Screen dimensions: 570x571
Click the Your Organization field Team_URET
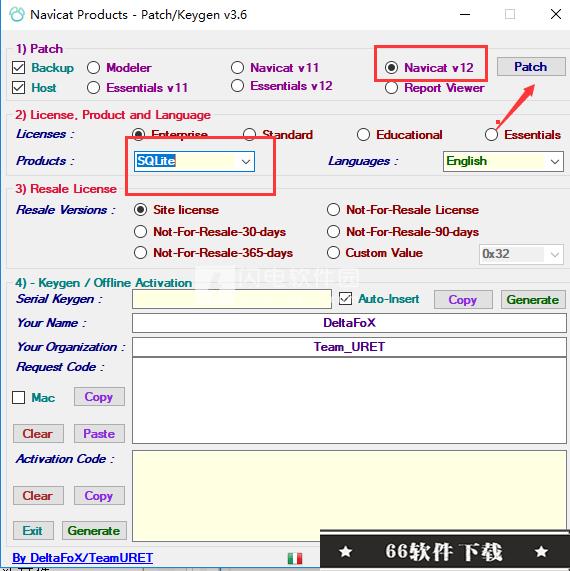[349, 347]
